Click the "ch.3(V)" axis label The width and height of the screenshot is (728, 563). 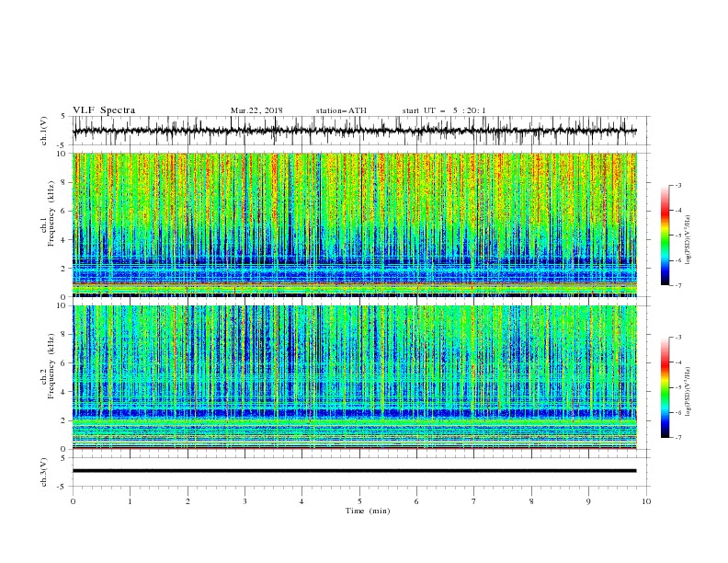(x=44, y=472)
